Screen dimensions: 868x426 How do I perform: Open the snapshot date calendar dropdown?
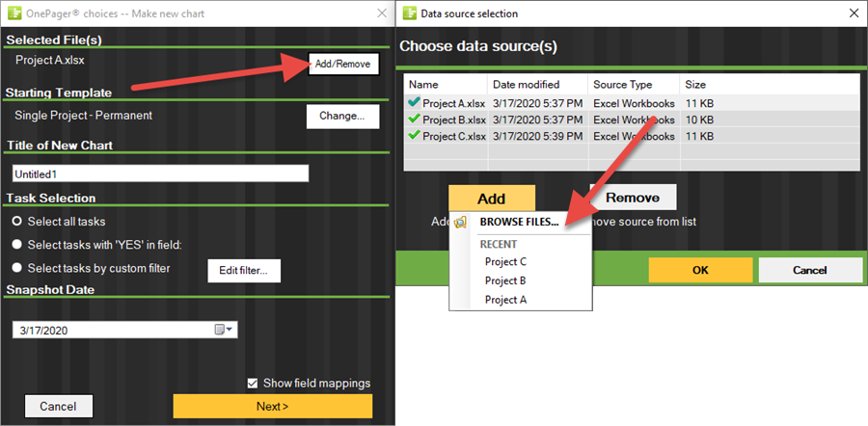(x=226, y=331)
